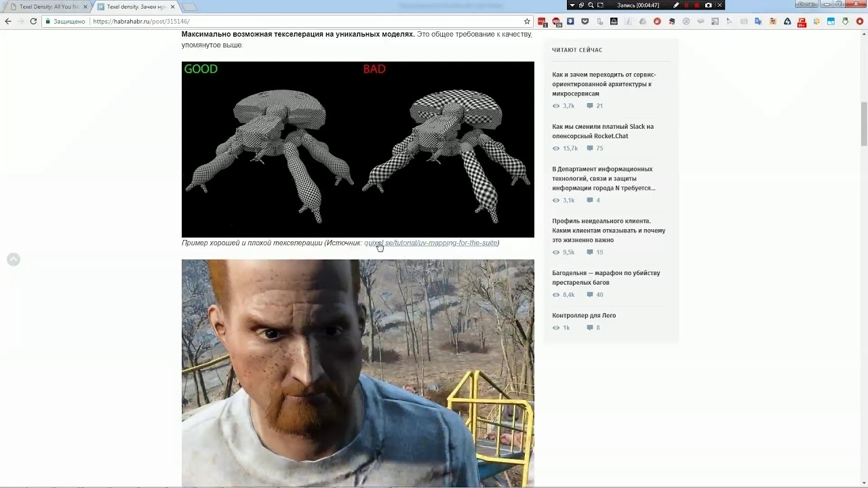Image resolution: width=868 pixels, height=488 pixels.
Task: Open the Pocket extension icon
Action: 585,22
